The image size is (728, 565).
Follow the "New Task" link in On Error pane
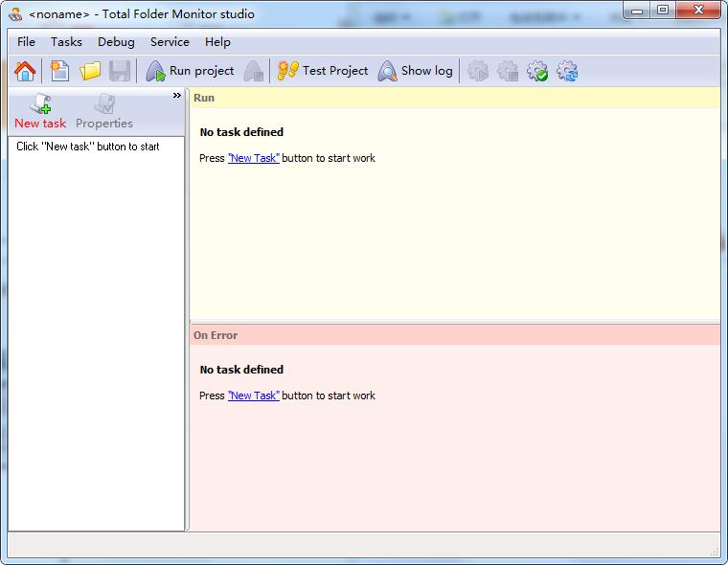tap(254, 395)
